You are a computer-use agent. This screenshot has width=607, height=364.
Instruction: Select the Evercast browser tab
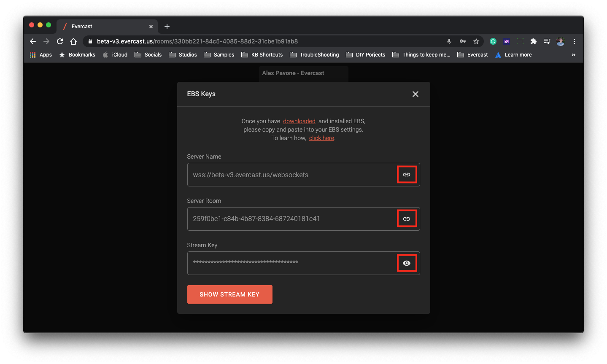click(x=107, y=26)
